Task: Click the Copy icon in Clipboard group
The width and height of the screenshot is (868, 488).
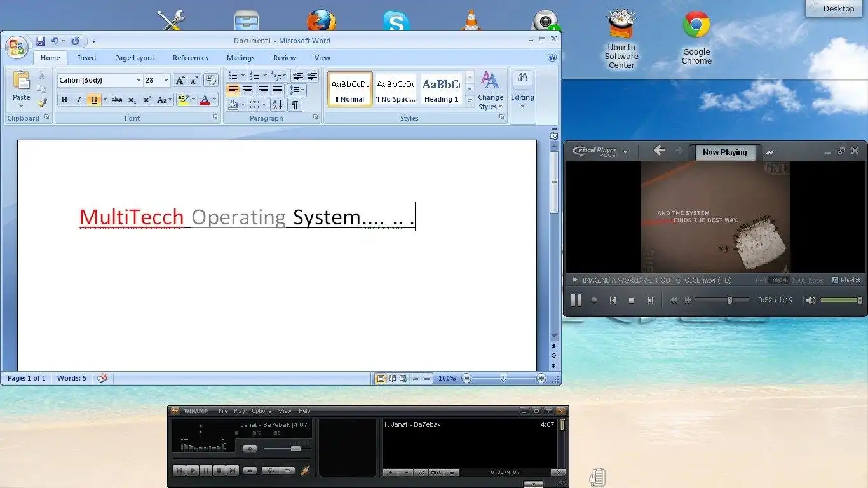Action: pos(42,89)
